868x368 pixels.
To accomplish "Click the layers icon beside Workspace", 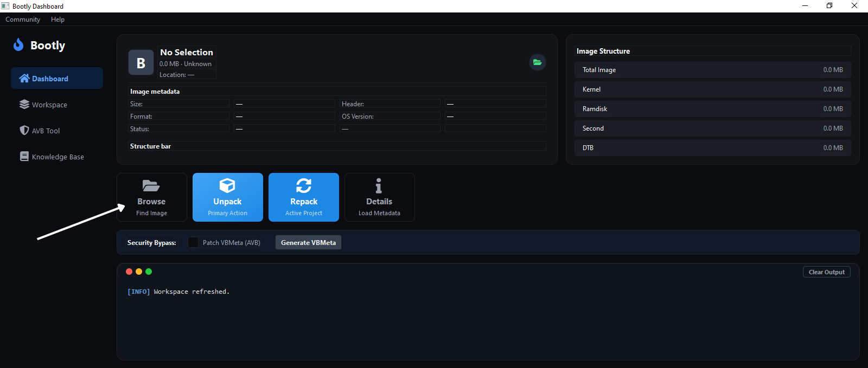I will coord(24,104).
